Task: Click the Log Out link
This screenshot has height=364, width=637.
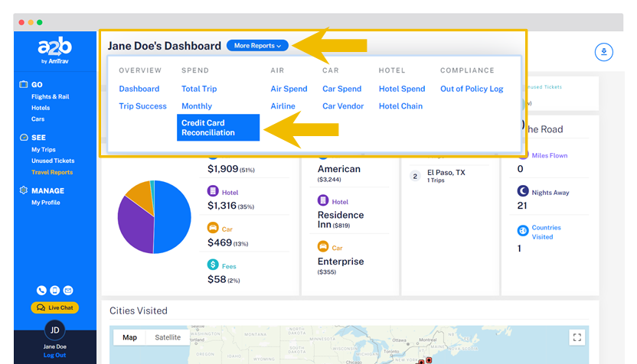Action: [54, 356]
